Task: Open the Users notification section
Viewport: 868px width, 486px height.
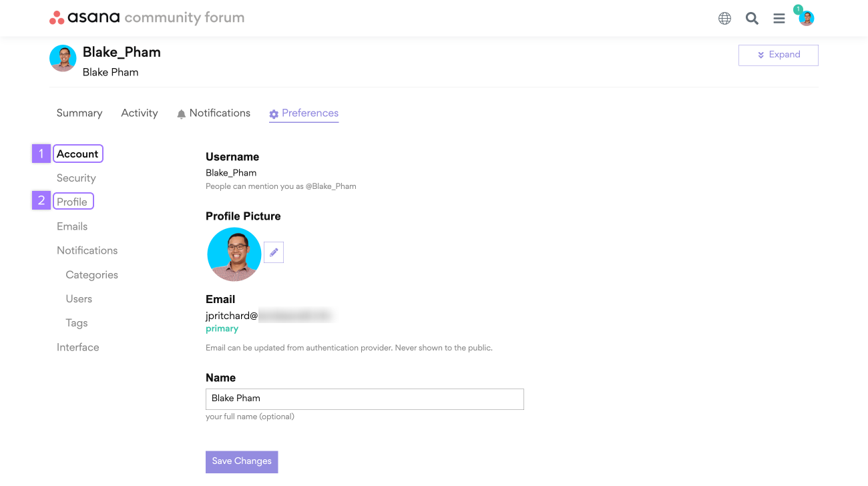Action: tap(79, 298)
